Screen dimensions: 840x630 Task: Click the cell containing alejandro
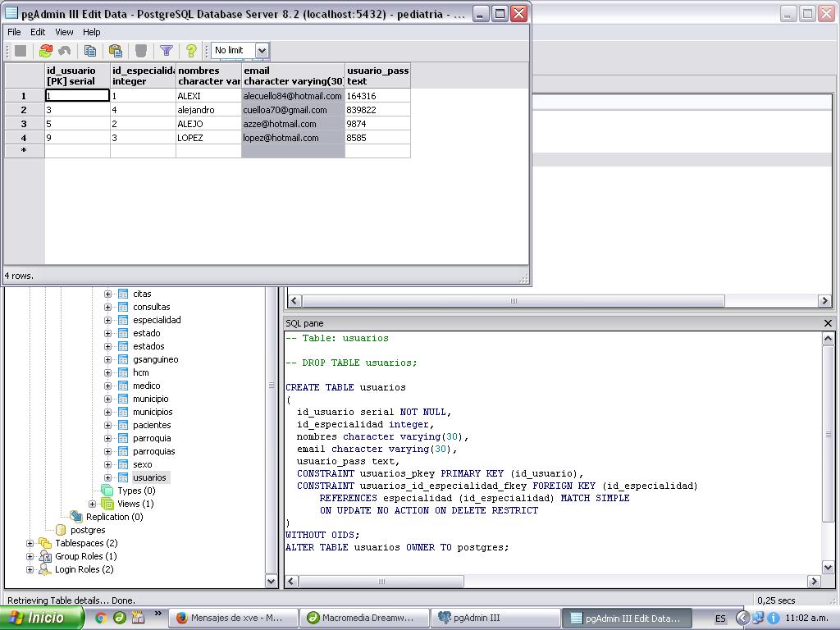click(x=208, y=110)
